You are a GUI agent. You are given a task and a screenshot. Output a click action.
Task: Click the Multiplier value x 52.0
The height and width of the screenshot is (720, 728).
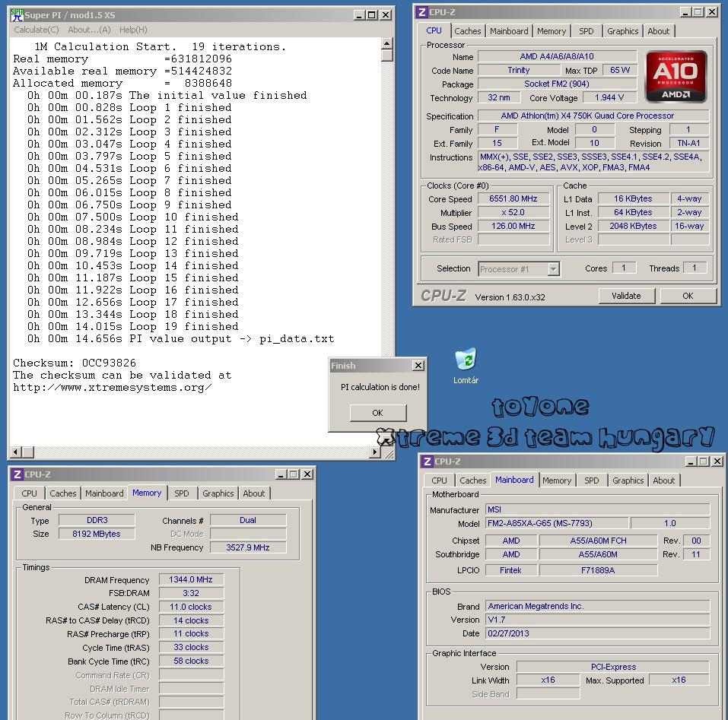click(513, 212)
